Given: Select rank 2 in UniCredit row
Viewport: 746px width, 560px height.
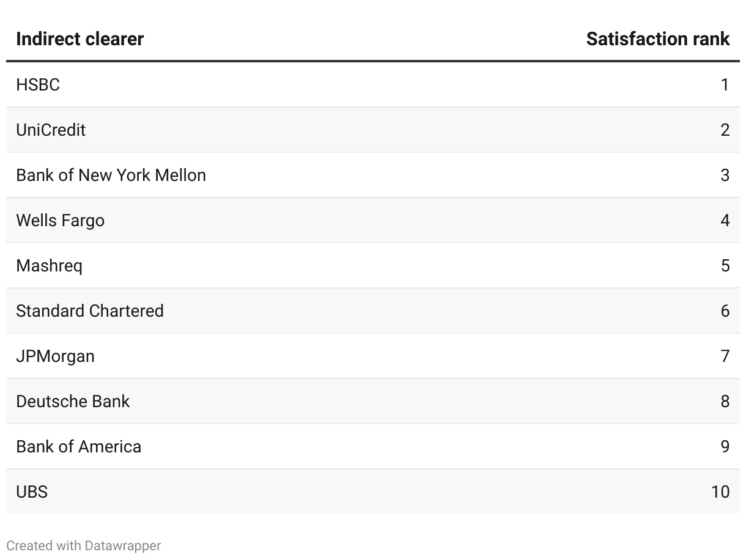Looking at the screenshot, I should point(725,130).
